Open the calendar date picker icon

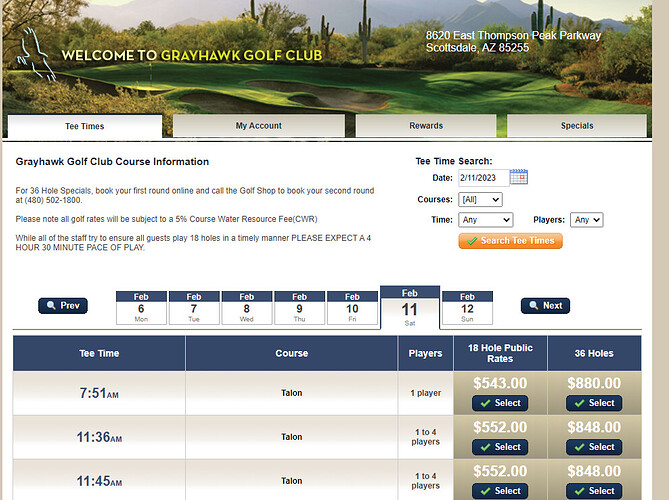[x=518, y=177]
